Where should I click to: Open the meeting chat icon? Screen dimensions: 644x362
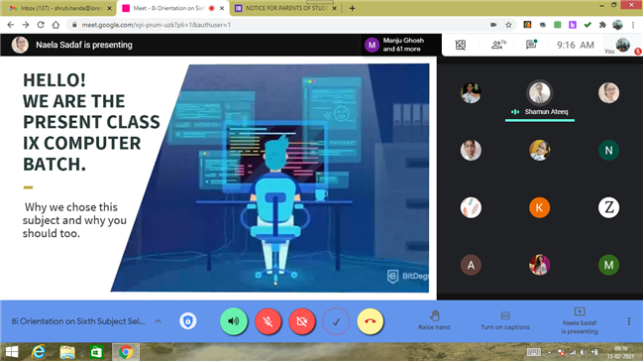point(531,45)
